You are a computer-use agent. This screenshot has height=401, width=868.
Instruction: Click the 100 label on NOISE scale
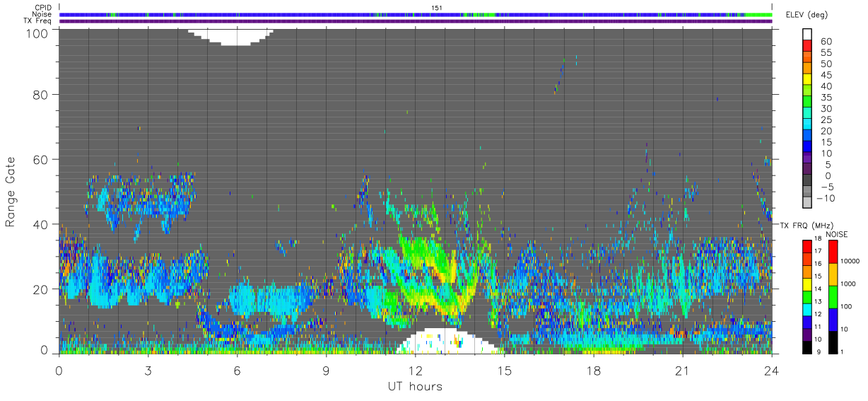click(x=845, y=306)
